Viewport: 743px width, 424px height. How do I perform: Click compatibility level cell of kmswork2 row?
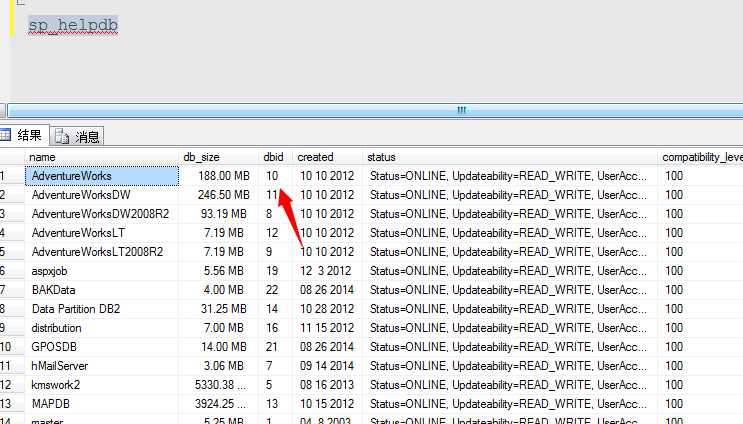(x=700, y=385)
